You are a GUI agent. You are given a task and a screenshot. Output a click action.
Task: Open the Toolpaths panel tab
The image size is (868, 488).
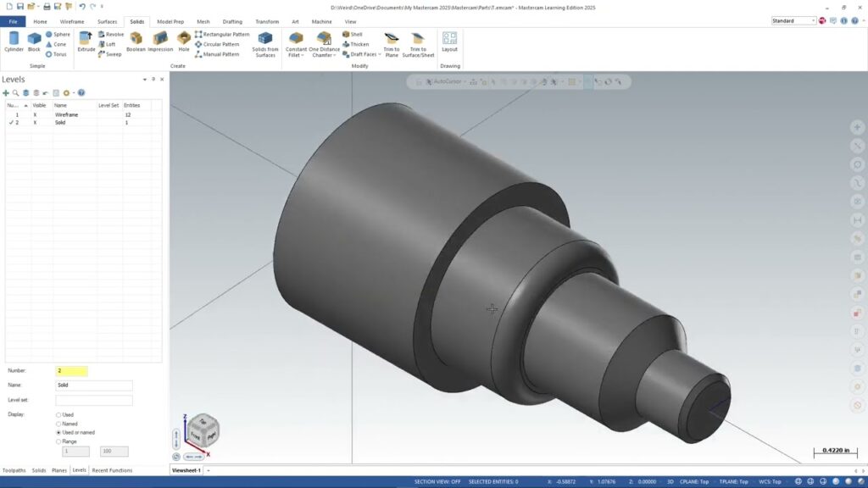coord(14,469)
